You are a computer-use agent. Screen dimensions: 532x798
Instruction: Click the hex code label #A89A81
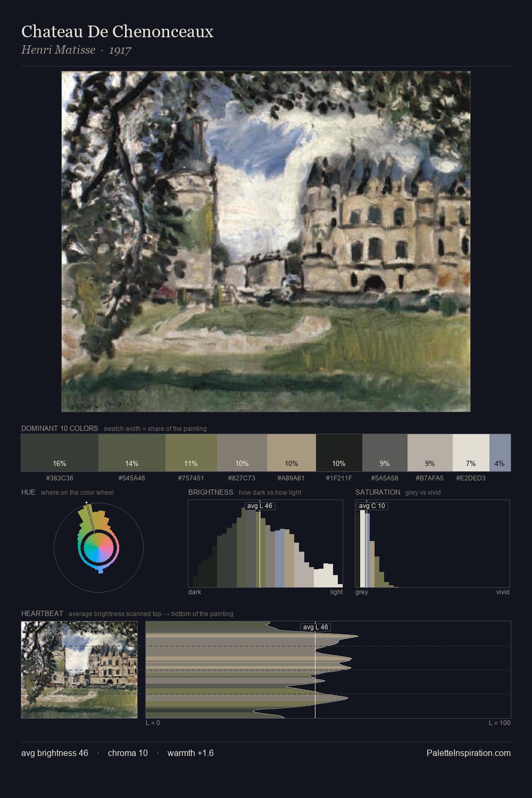tap(292, 478)
